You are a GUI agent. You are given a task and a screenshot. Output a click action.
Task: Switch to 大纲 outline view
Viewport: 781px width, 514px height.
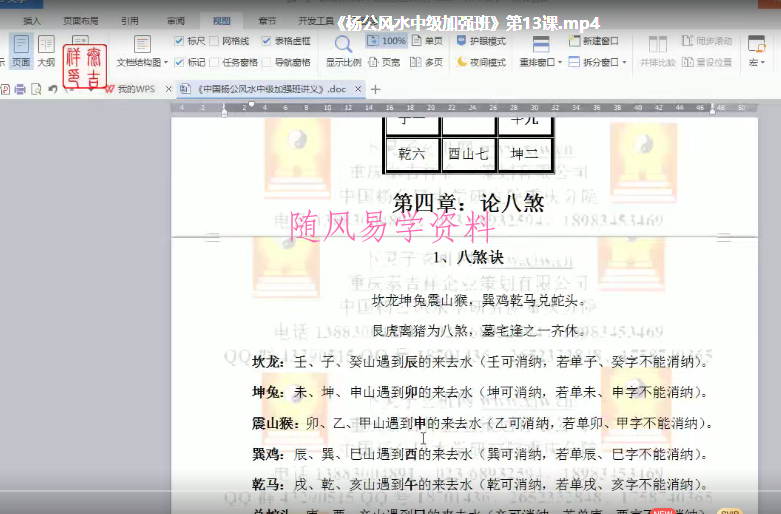tap(46, 51)
